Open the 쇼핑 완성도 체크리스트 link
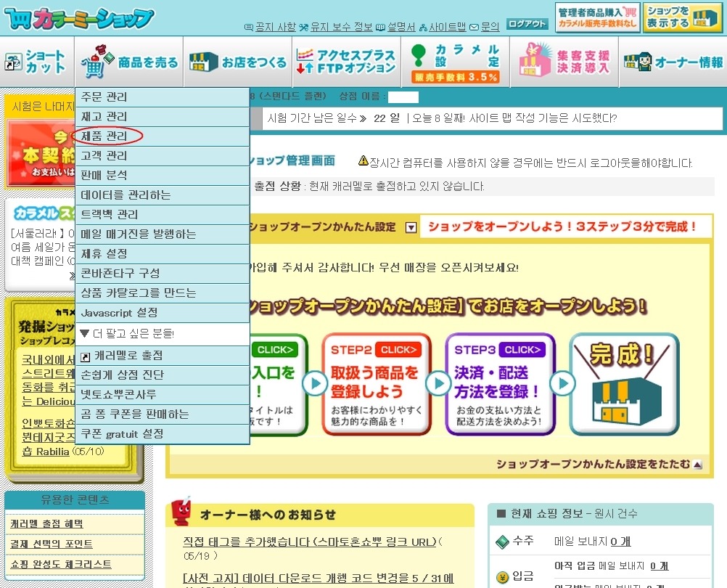This screenshot has height=588, width=727. (x=61, y=564)
